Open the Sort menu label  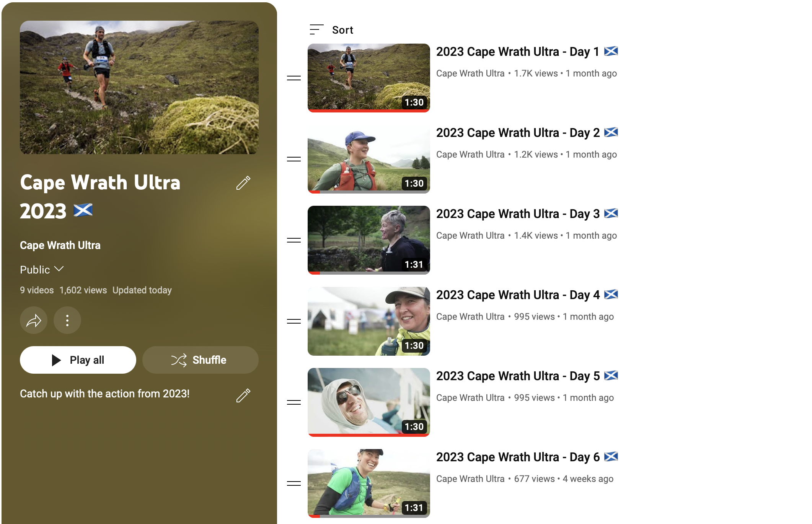tap(342, 30)
